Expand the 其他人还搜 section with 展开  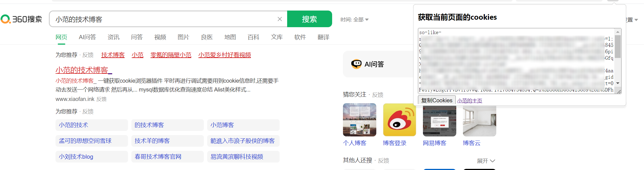coord(486,161)
